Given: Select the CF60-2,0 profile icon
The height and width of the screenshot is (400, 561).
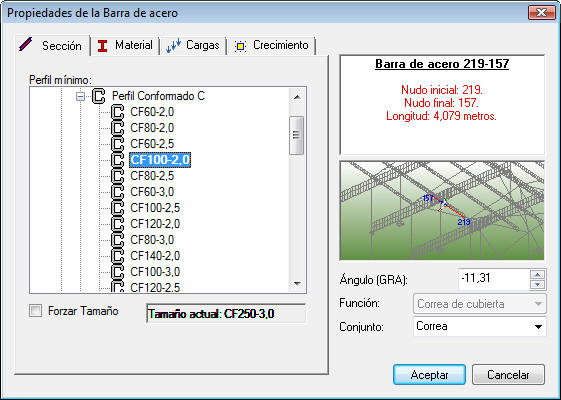Looking at the screenshot, I should (x=117, y=112).
